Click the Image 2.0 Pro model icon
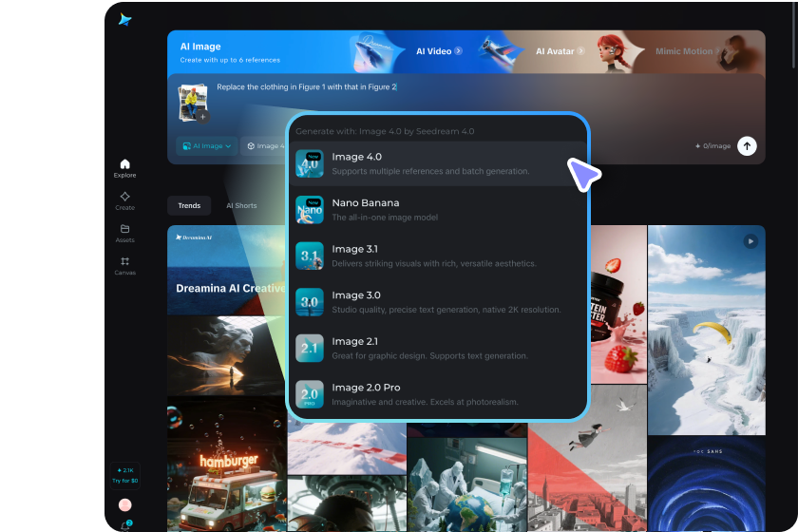798x532 pixels. click(x=310, y=394)
